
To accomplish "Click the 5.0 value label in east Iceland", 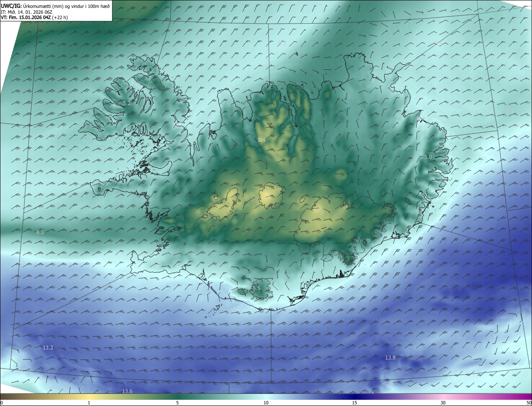I will click(x=428, y=157).
